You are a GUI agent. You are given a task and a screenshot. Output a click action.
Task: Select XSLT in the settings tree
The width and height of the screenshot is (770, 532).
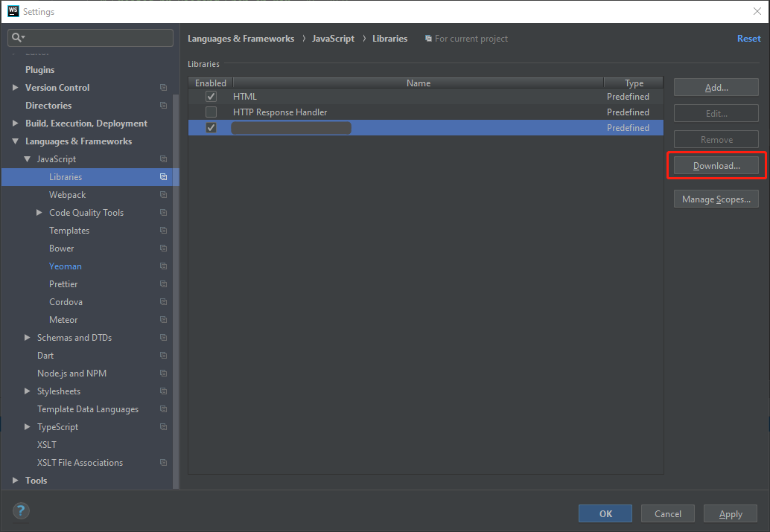47,445
